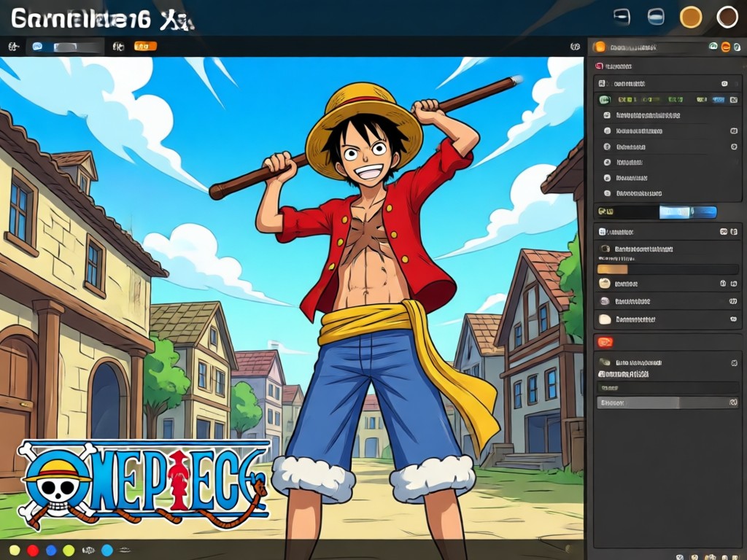This screenshot has width=747, height=560.
Task: Click the dark blue dot in bottom bar
Action: tap(51, 551)
